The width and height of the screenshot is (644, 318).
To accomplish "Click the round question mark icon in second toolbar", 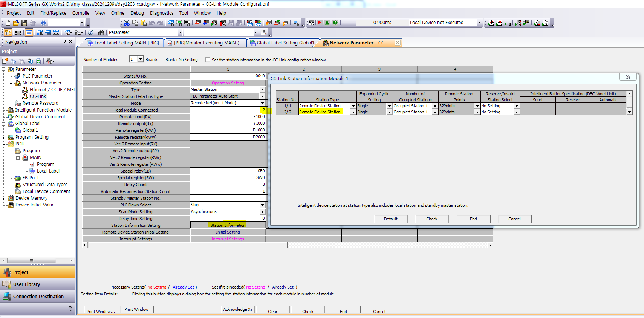I will [x=91, y=32].
